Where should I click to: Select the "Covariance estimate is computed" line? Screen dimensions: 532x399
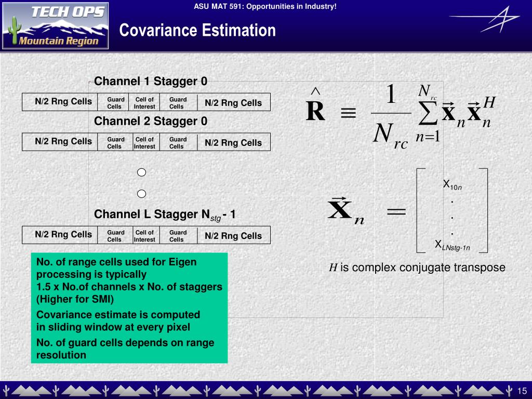coord(118,314)
